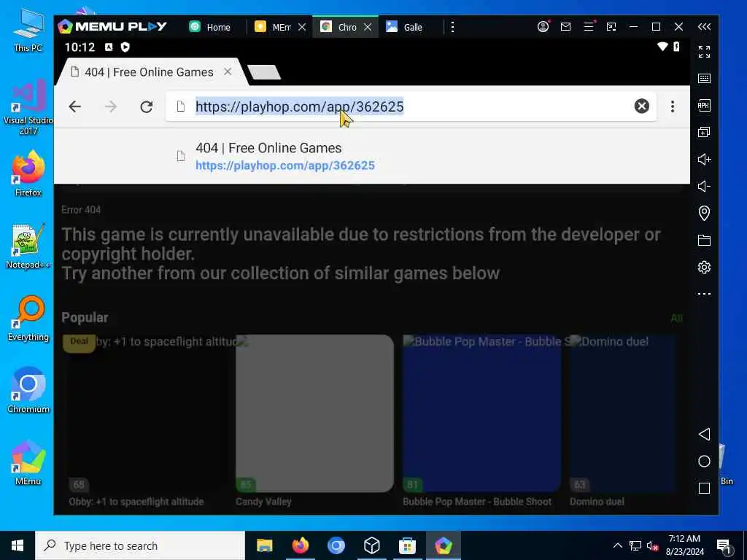Collapse the MEmu sidebar with triple chevron
Viewport: 747px width, 560px height.
[x=704, y=27]
